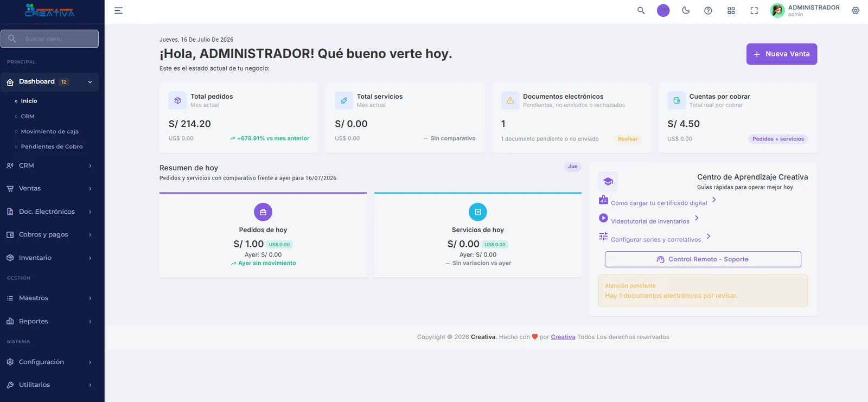Click the Revisar badge
This screenshot has width=868, height=402.
point(628,139)
